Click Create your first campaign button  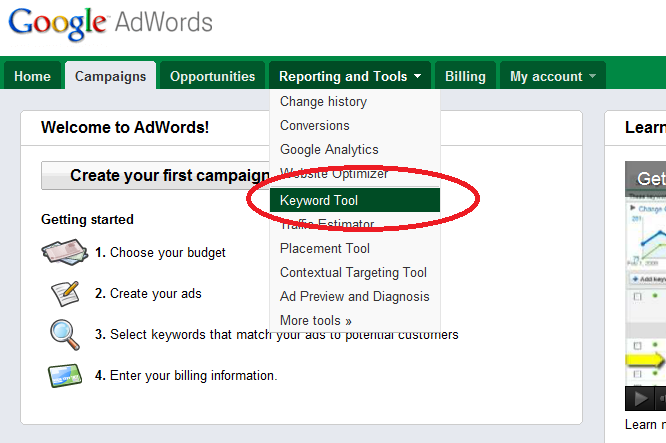tap(155, 175)
